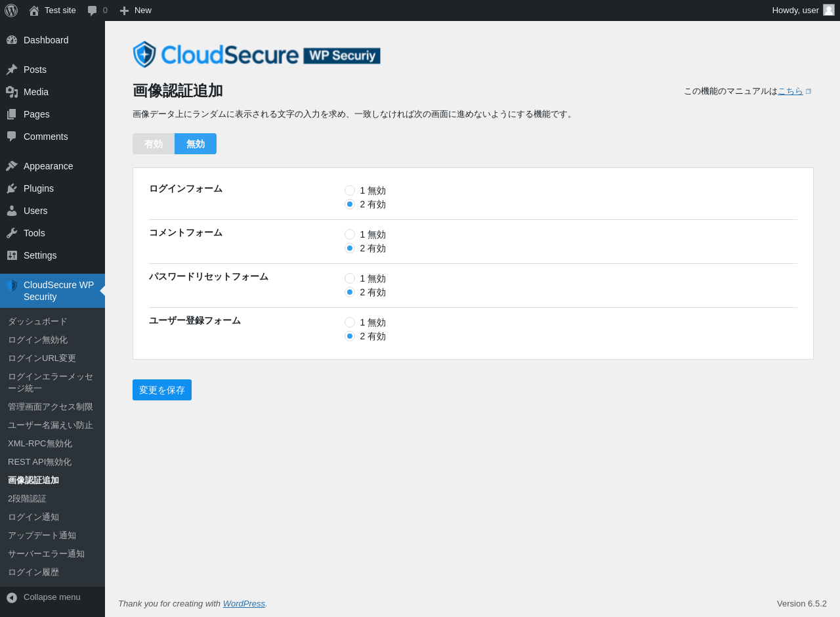840x617 pixels.
Task: Open the Pages menu
Action: pyautogui.click(x=52, y=114)
